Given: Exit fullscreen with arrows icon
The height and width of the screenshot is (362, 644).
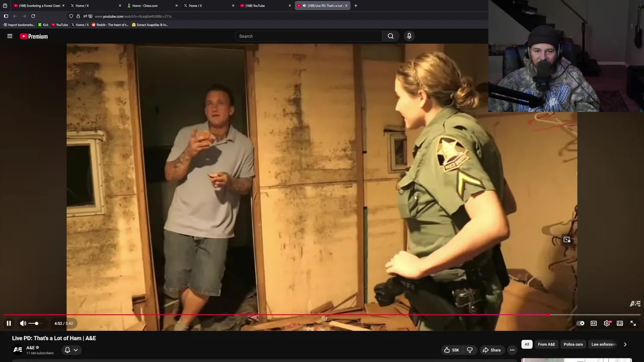Looking at the screenshot, I should [633, 323].
